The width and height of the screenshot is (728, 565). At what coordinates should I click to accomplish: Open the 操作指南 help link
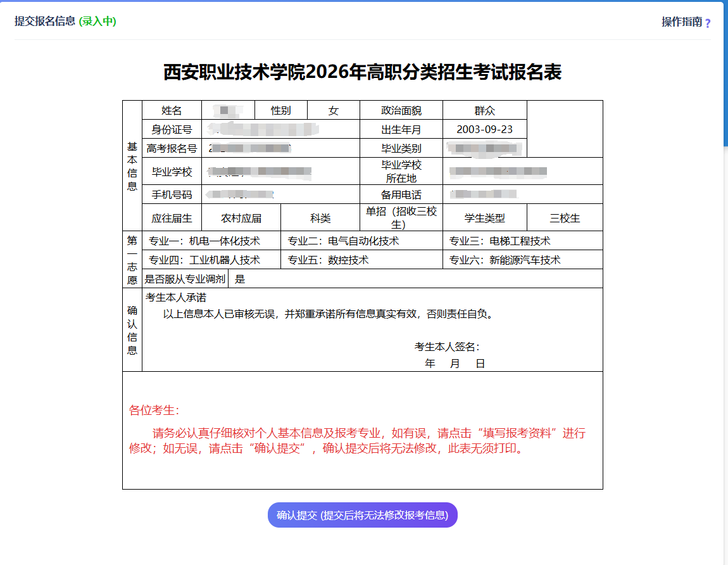coord(681,22)
